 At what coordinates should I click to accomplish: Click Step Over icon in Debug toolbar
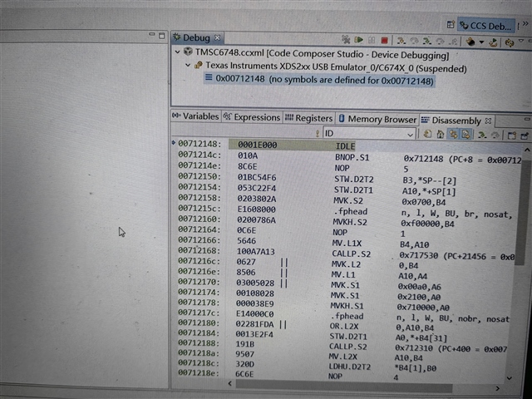pos(414,41)
